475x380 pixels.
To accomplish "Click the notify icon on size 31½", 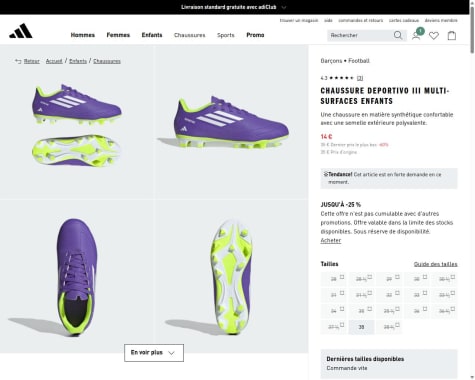I will (370, 293).
